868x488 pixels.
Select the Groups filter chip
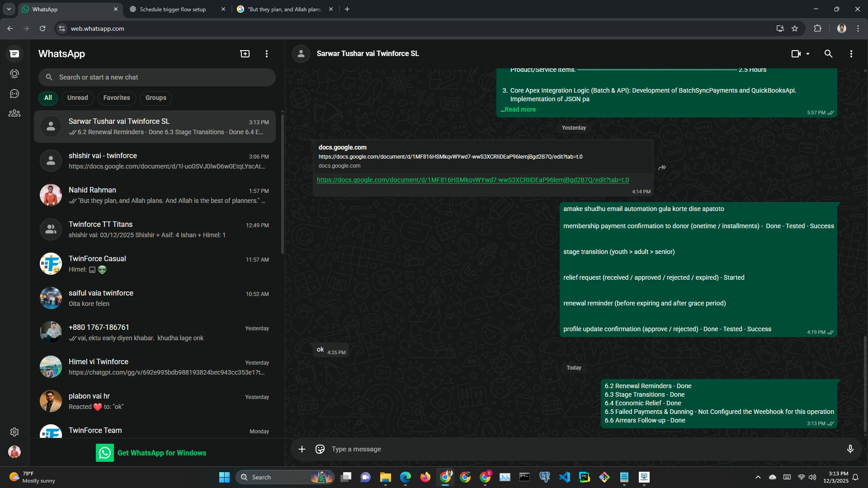pos(156,98)
